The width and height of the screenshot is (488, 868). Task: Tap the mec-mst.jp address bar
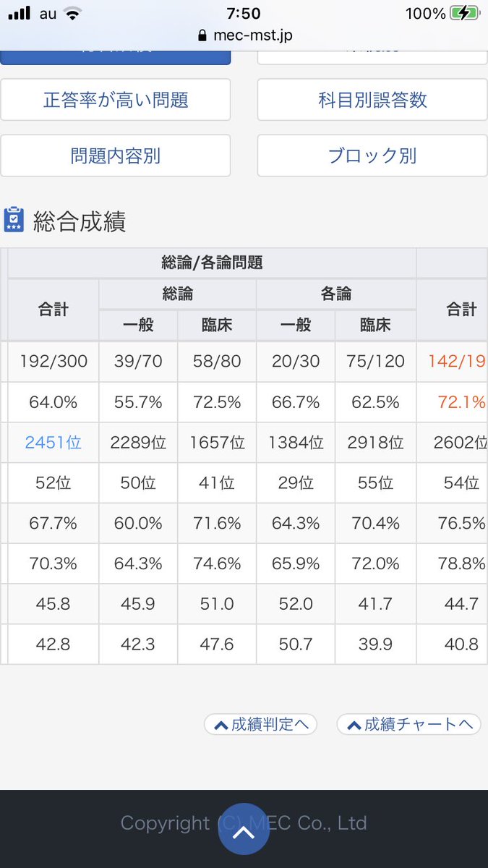click(x=244, y=35)
